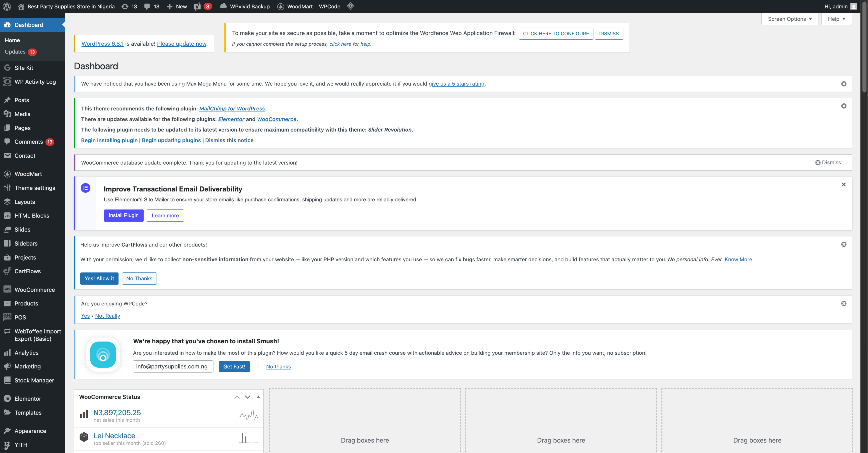The height and width of the screenshot is (453, 868).
Task: Close the Elementor email deliverability notice
Action: (x=844, y=184)
